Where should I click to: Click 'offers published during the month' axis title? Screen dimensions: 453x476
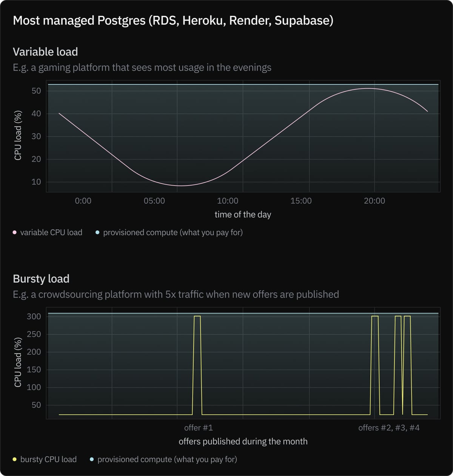point(243,442)
